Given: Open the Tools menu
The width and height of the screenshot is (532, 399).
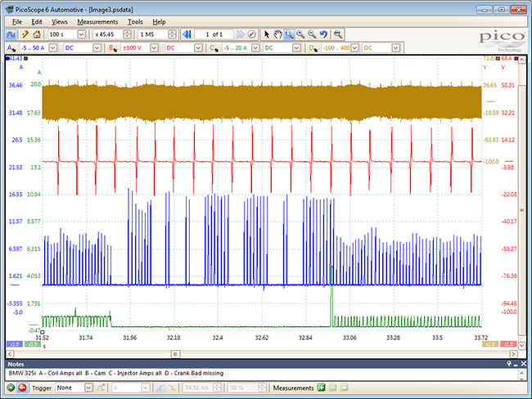Looking at the screenshot, I should [135, 22].
